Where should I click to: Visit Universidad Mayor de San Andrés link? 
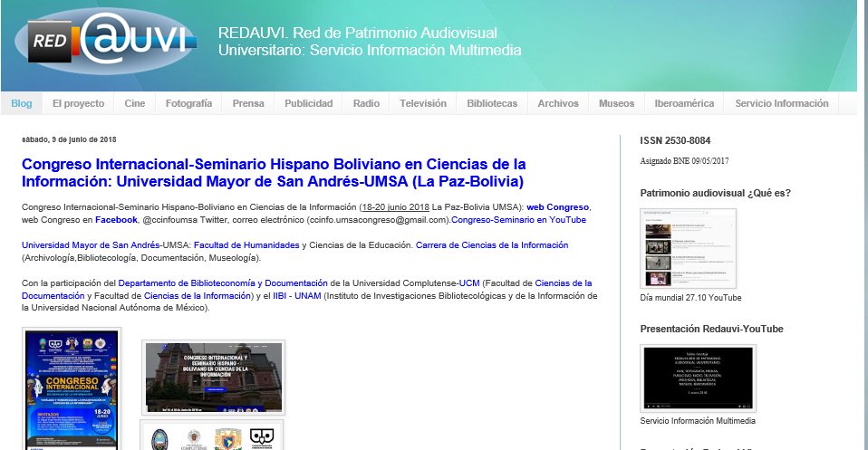pyautogui.click(x=92, y=245)
